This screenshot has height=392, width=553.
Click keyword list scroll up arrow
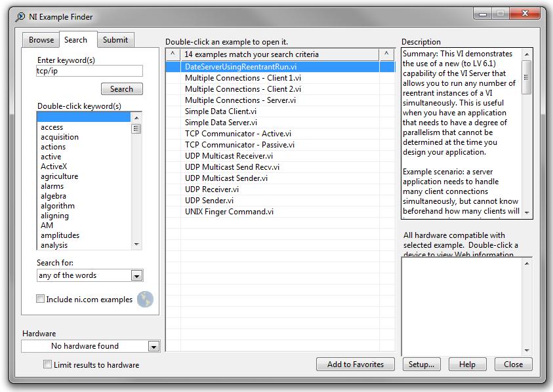pos(136,117)
